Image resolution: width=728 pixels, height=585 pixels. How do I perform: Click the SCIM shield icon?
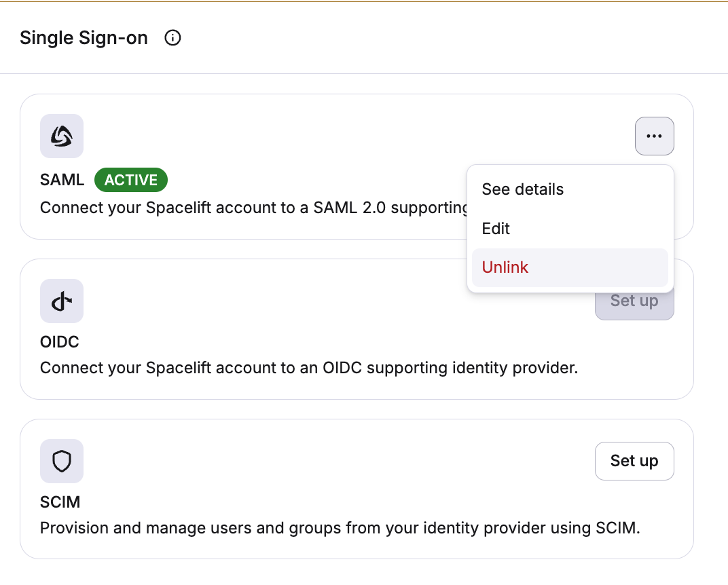click(62, 461)
